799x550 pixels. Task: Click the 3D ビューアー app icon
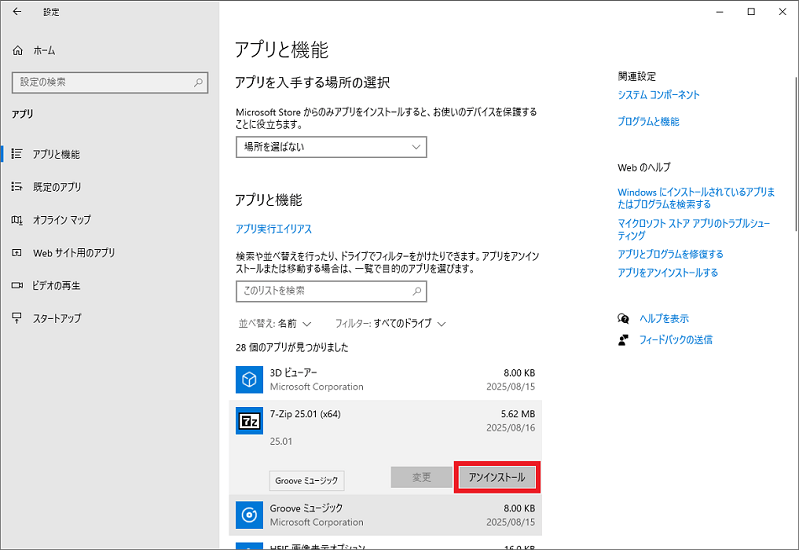coord(248,379)
